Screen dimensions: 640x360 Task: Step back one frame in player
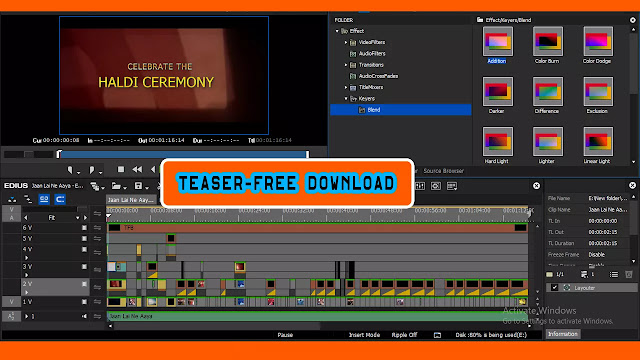pyautogui.click(x=153, y=169)
